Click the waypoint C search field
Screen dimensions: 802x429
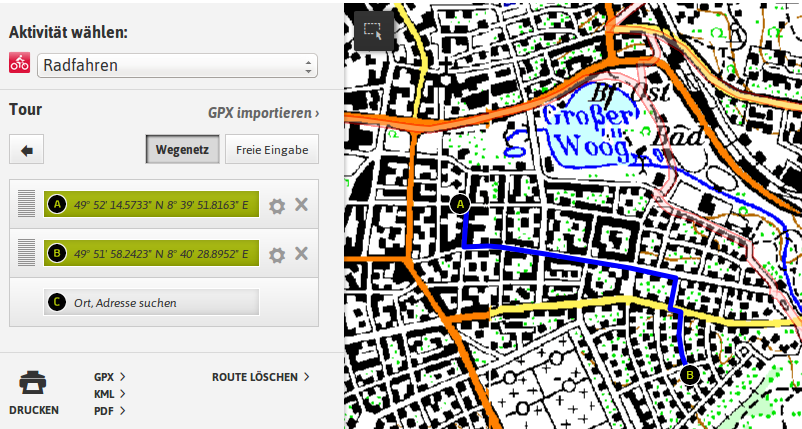tap(151, 302)
